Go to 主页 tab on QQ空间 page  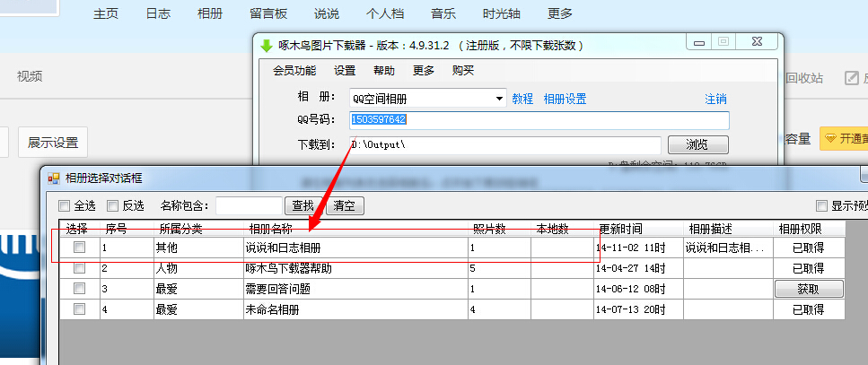click(106, 13)
